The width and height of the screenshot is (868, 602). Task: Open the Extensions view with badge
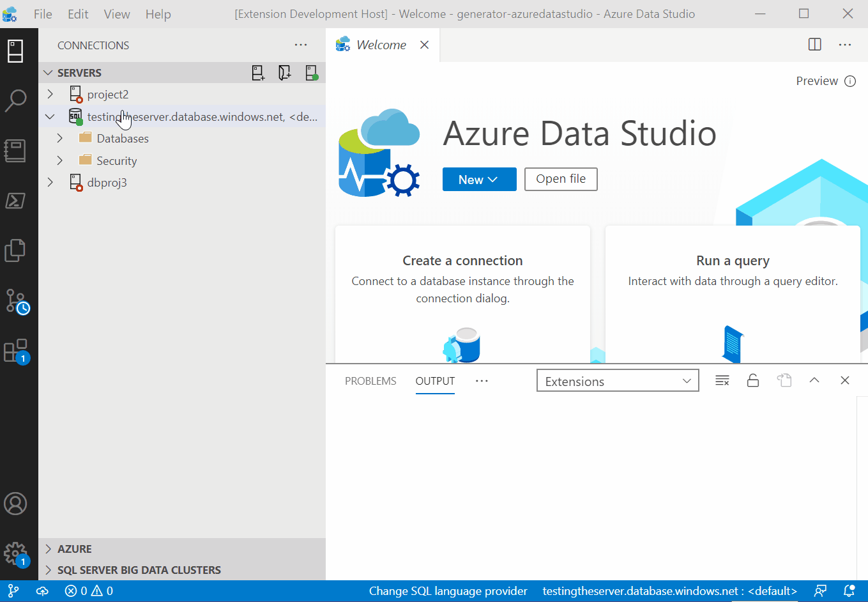click(17, 351)
